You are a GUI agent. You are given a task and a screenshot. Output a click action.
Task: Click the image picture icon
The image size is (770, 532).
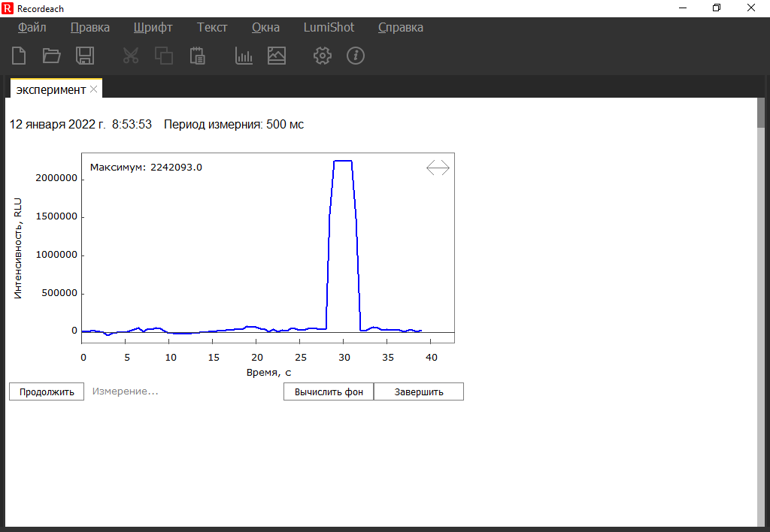click(x=277, y=56)
